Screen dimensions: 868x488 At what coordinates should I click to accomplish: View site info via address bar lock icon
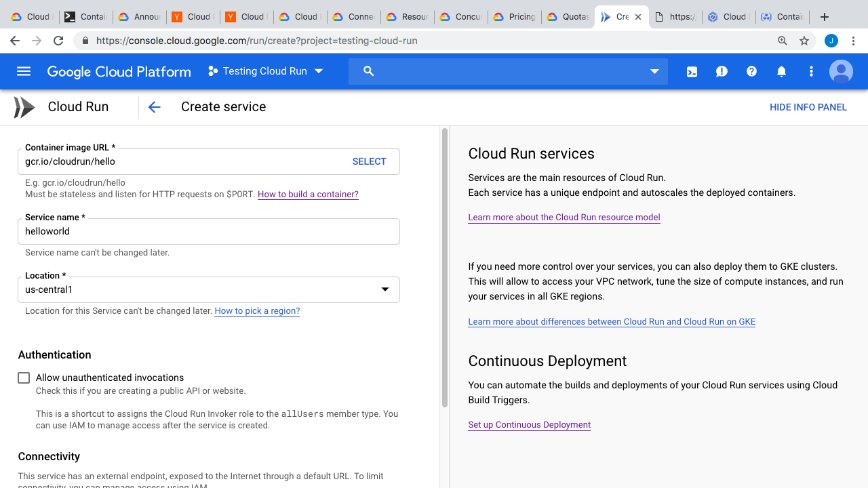(x=85, y=41)
